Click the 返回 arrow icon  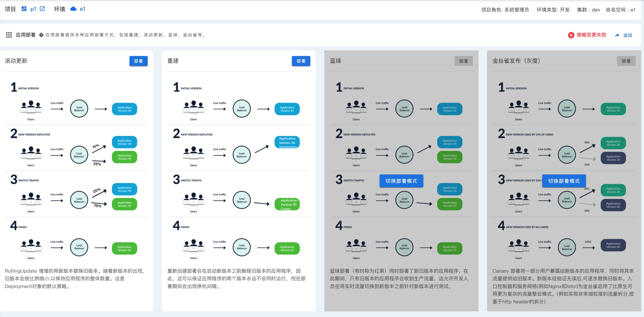[x=617, y=35]
